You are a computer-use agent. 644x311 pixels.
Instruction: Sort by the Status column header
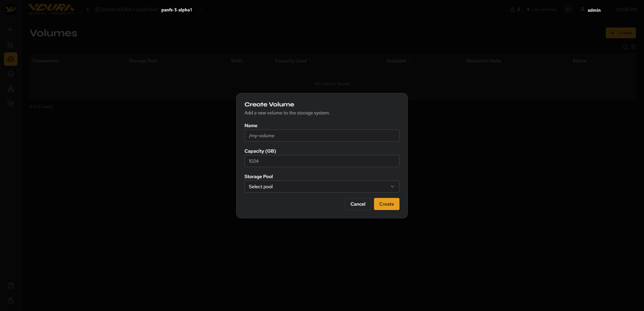click(582, 61)
